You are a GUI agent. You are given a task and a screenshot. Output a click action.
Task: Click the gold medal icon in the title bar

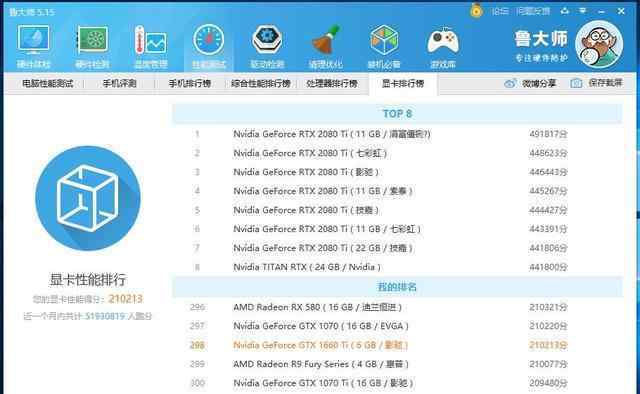476,11
